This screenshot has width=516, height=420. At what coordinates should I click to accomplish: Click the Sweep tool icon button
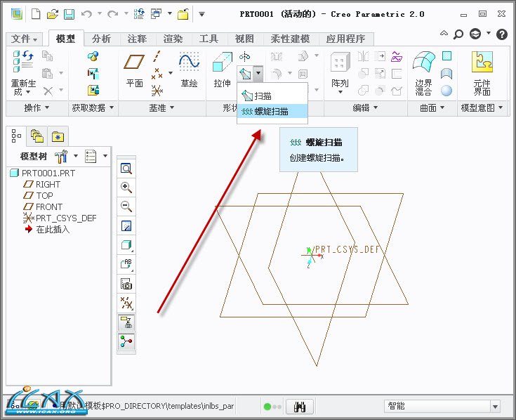point(246,74)
